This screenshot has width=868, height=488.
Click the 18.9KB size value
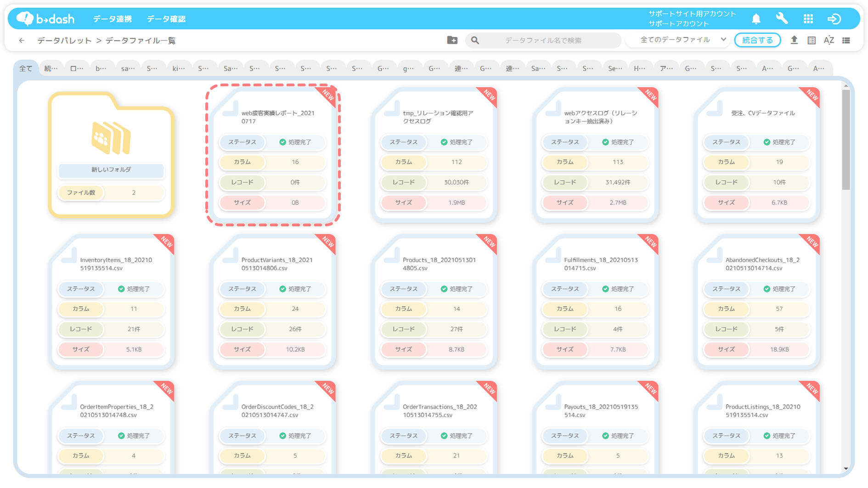[x=779, y=349]
